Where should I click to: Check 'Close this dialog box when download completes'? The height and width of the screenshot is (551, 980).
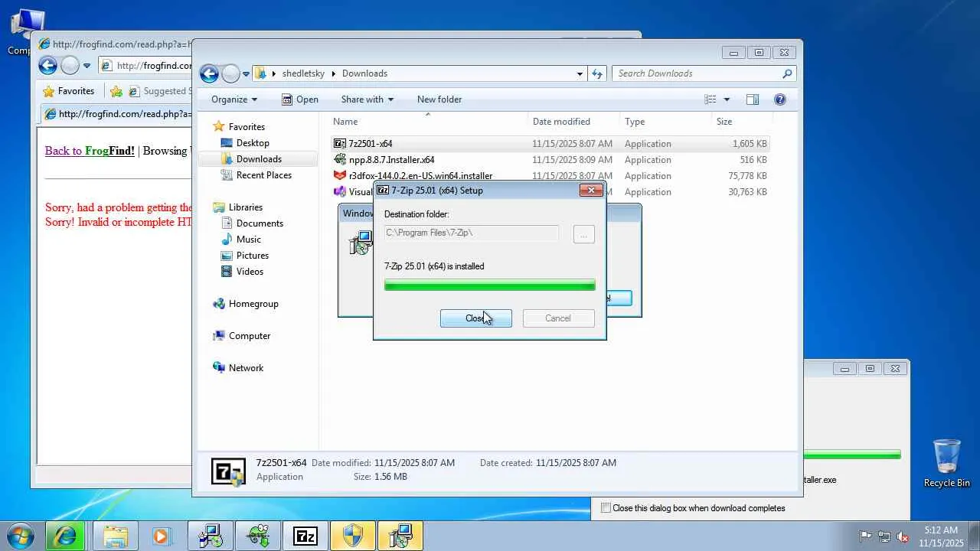tap(606, 508)
